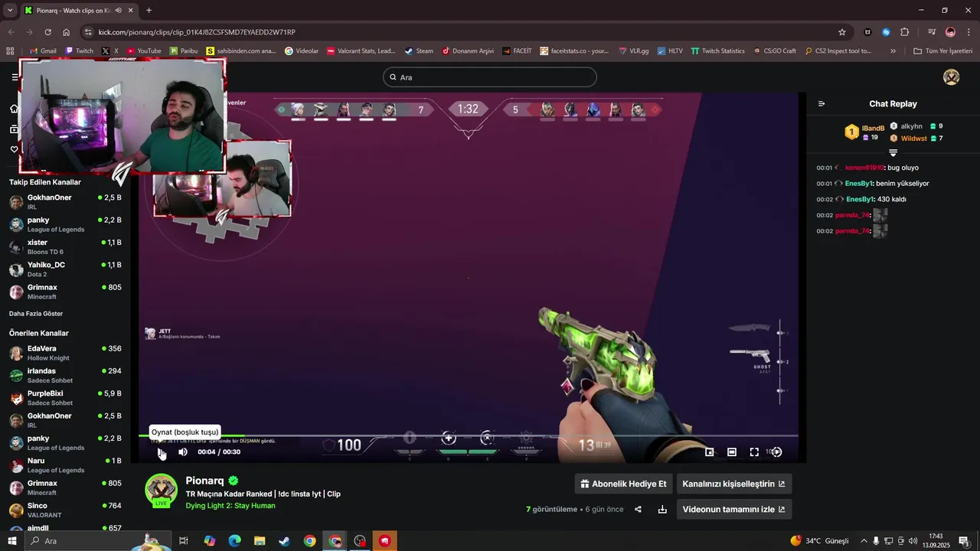The height and width of the screenshot is (551, 980).
Task: Open Wildwst in the gift leaderboard
Action: (x=913, y=139)
